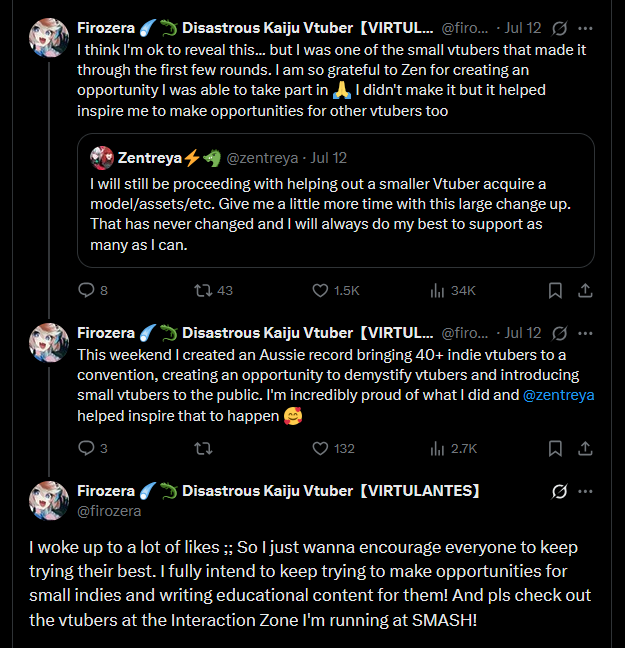Reply to the first Firozera tweet
Image resolution: width=625 pixels, height=648 pixels.
(x=86, y=290)
